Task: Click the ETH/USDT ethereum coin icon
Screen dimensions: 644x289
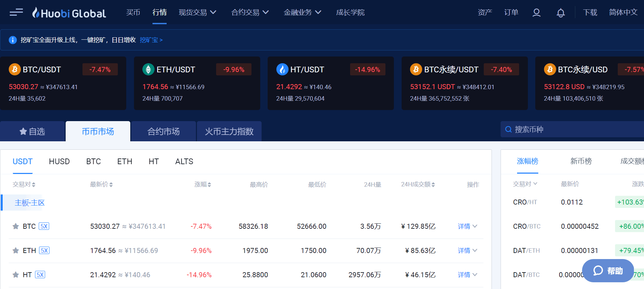Action: (148, 69)
